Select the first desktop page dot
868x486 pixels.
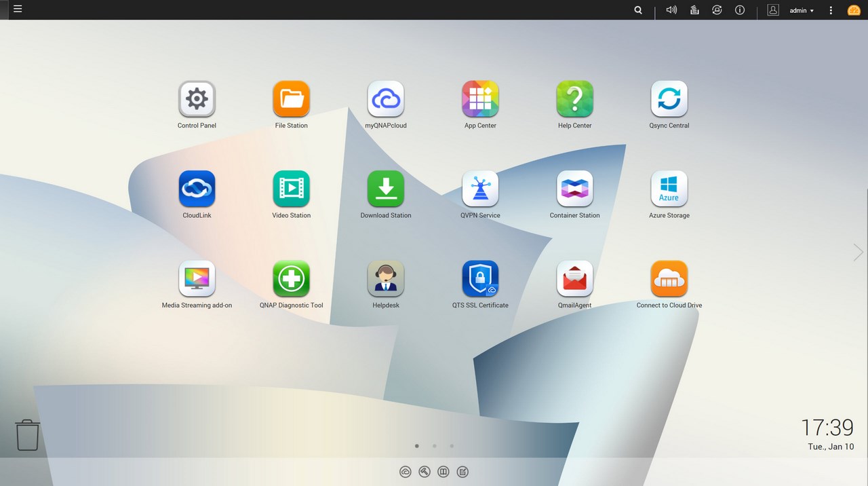(416, 446)
